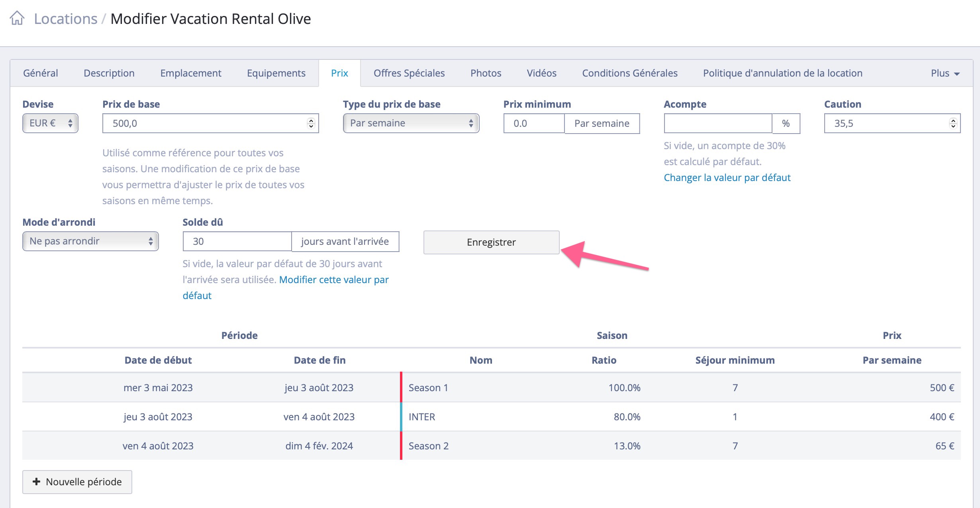Click the plus icon on Nouvelle période
Screen dimensions: 980x508
coord(36,482)
